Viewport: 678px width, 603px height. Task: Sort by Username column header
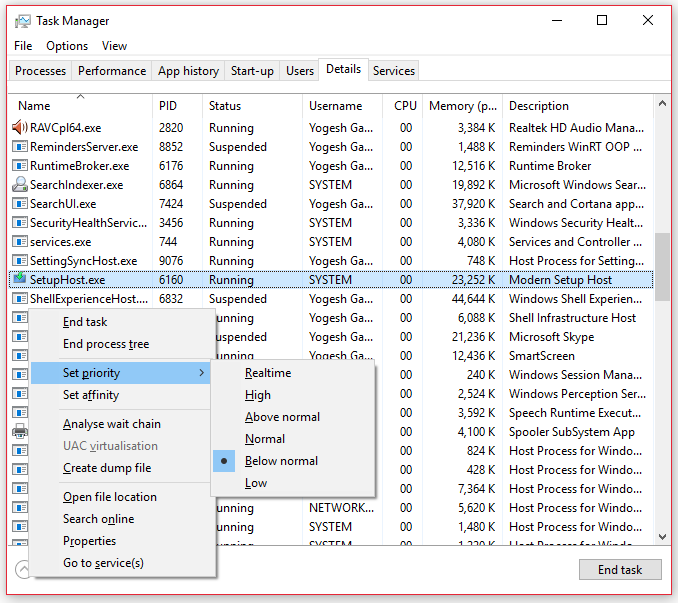342,105
